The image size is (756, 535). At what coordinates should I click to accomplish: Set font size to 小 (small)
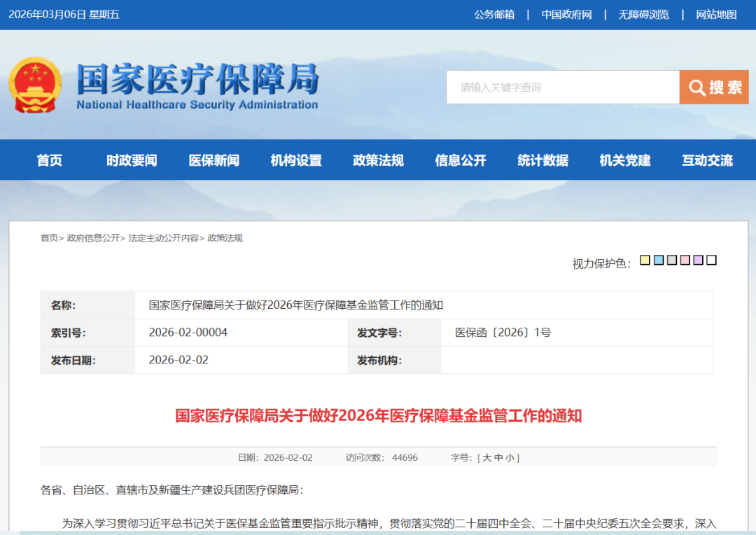point(510,457)
